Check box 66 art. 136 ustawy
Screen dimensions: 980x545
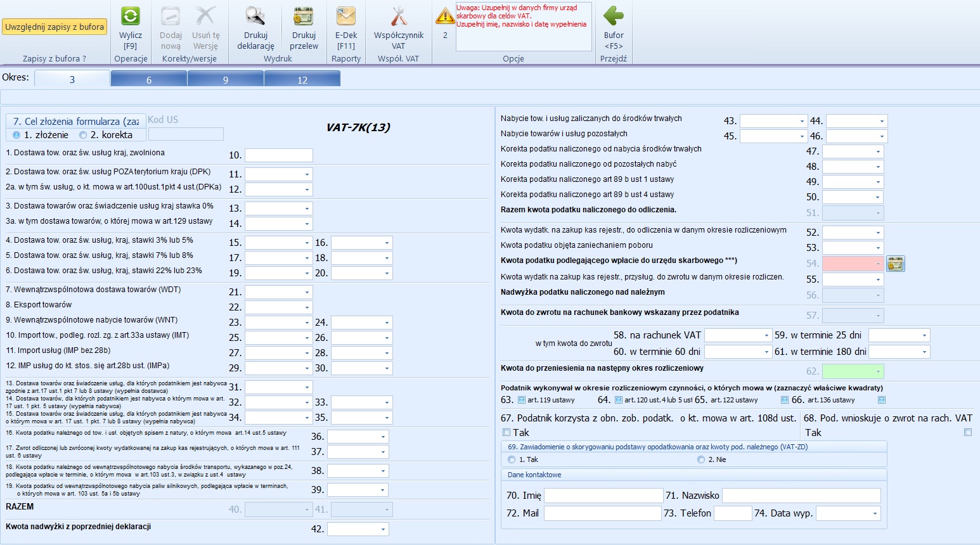[881, 400]
